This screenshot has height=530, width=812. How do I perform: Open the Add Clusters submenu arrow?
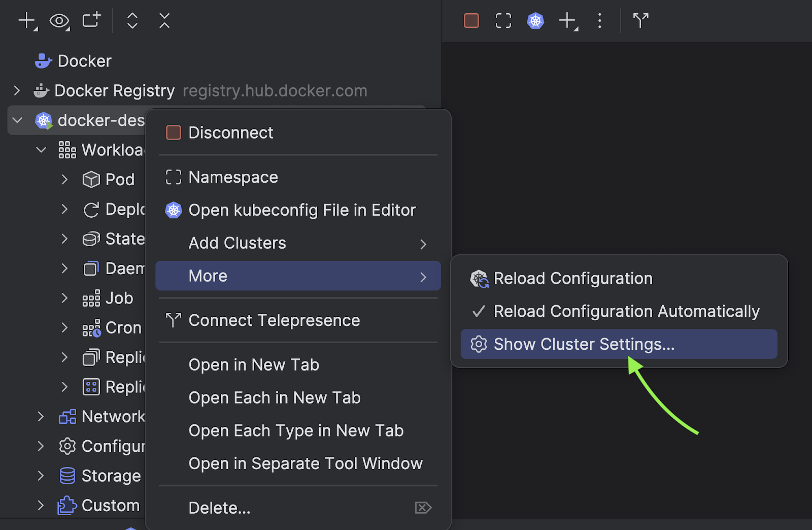(423, 244)
